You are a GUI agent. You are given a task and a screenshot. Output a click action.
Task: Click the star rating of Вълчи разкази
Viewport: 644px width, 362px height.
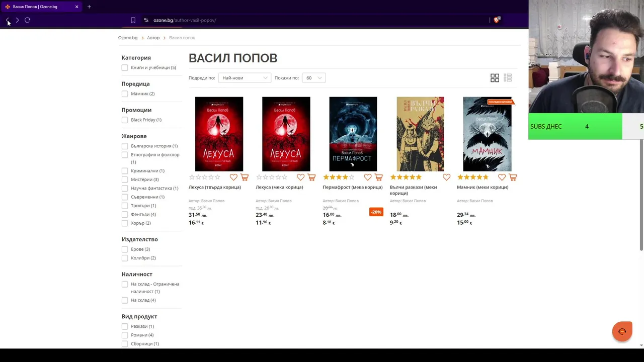[406, 177]
